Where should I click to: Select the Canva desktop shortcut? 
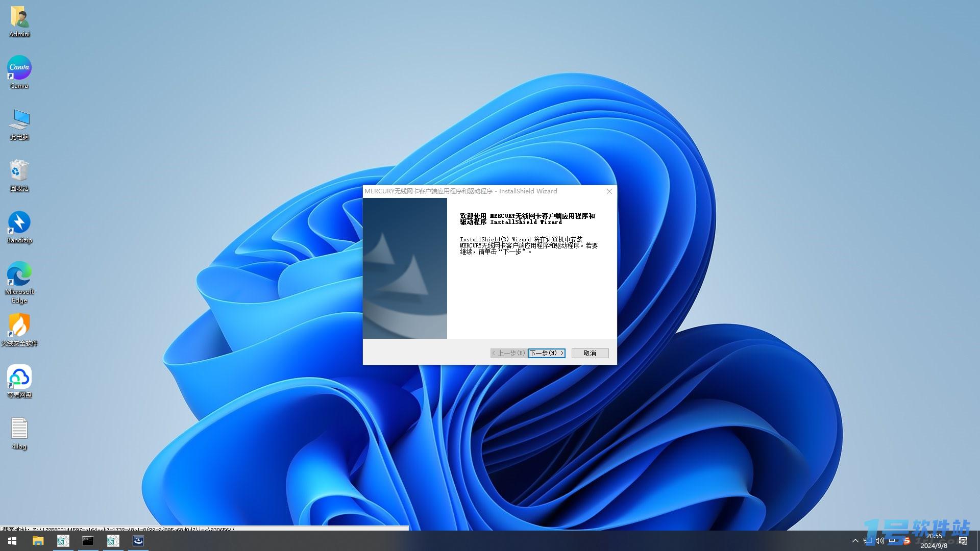(19, 72)
